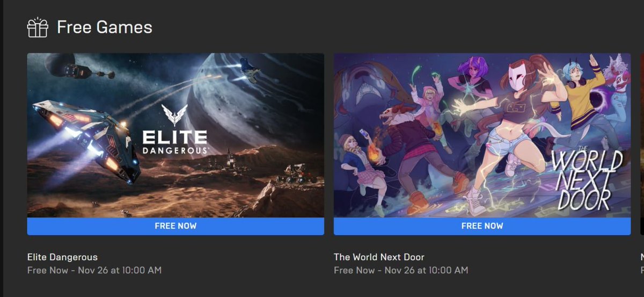Click FREE NOW banner under Elite Dangerous
This screenshot has height=297, width=644.
(175, 226)
